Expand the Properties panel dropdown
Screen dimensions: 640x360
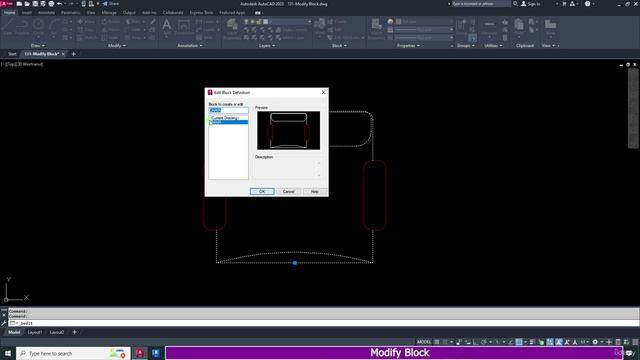408,46
